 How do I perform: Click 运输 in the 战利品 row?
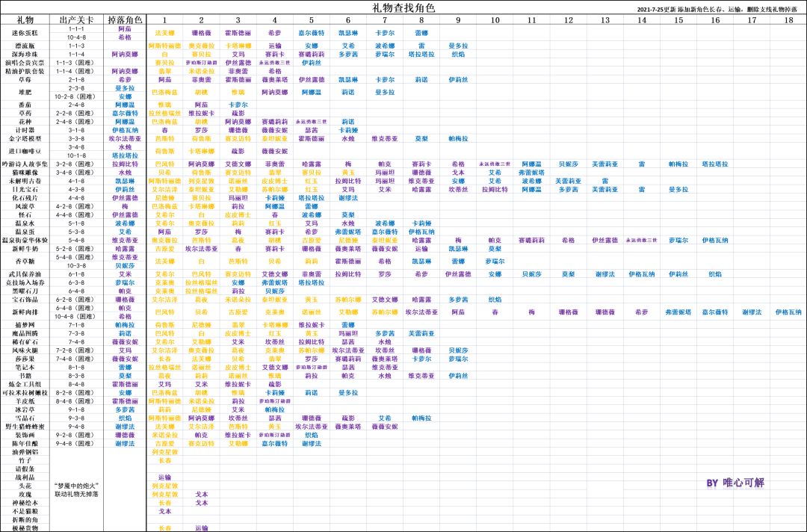click(x=164, y=477)
